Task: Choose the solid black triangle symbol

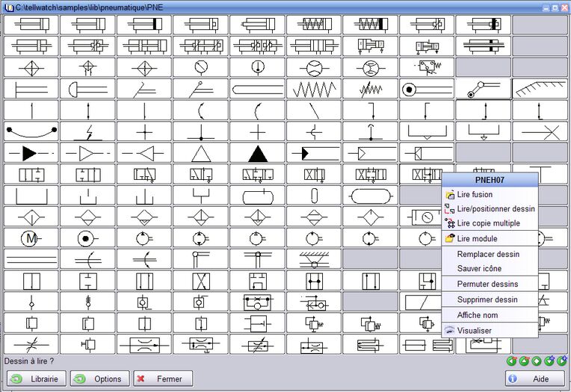Action: pyautogui.click(x=257, y=153)
